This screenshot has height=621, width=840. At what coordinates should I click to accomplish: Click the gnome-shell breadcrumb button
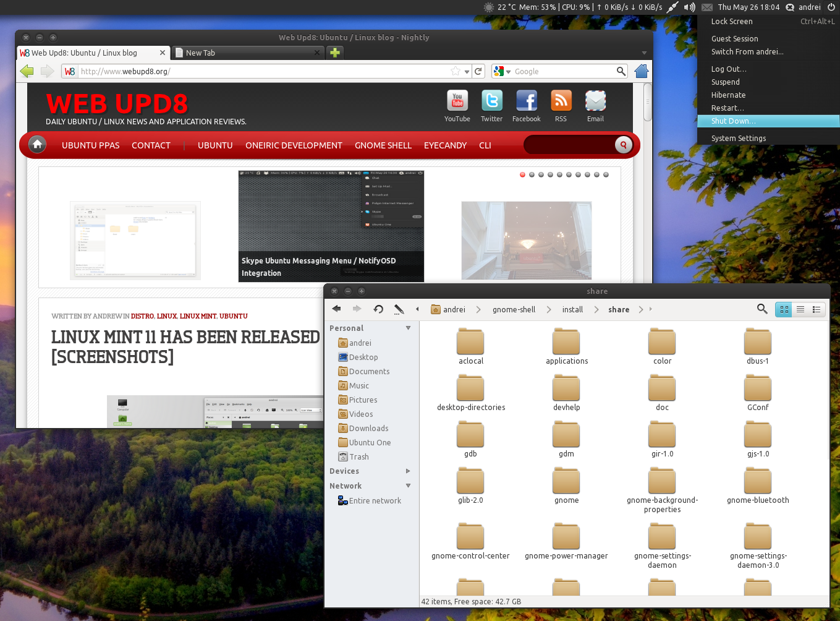(x=514, y=309)
